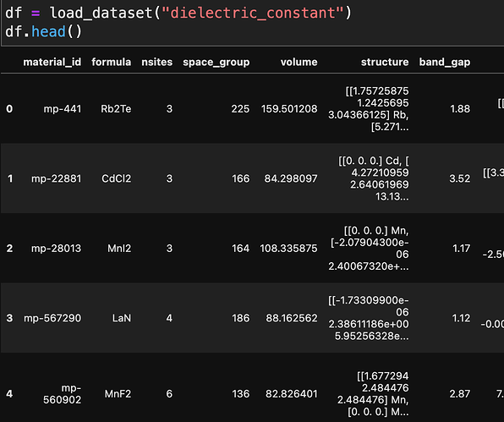This screenshot has height=422, width=504.
Task: Select the band gap value 3.52
Action: [x=460, y=178]
